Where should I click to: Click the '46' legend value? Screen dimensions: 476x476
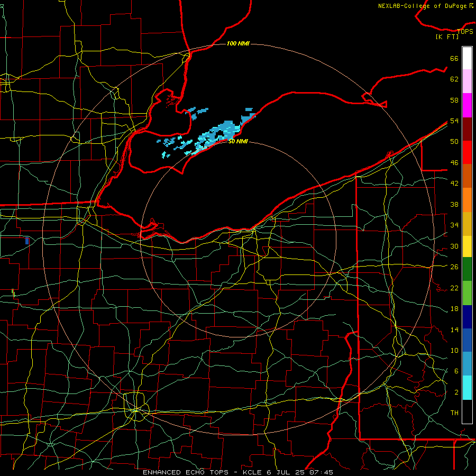click(454, 163)
